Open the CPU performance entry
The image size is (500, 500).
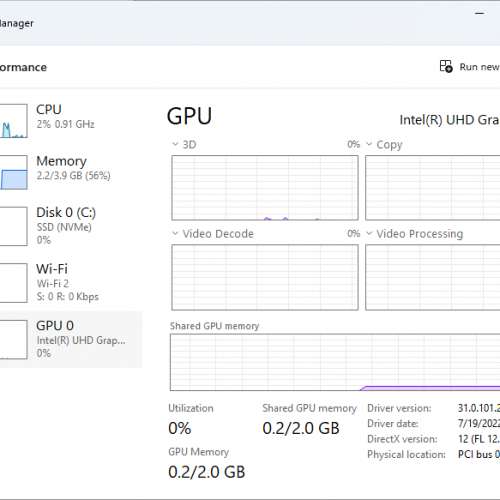[x=71, y=121]
